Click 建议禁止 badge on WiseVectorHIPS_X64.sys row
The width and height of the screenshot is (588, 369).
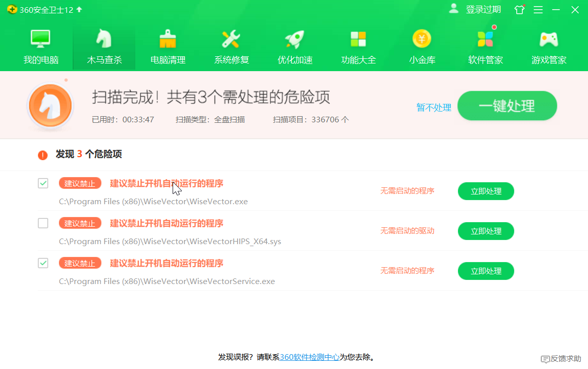click(80, 223)
